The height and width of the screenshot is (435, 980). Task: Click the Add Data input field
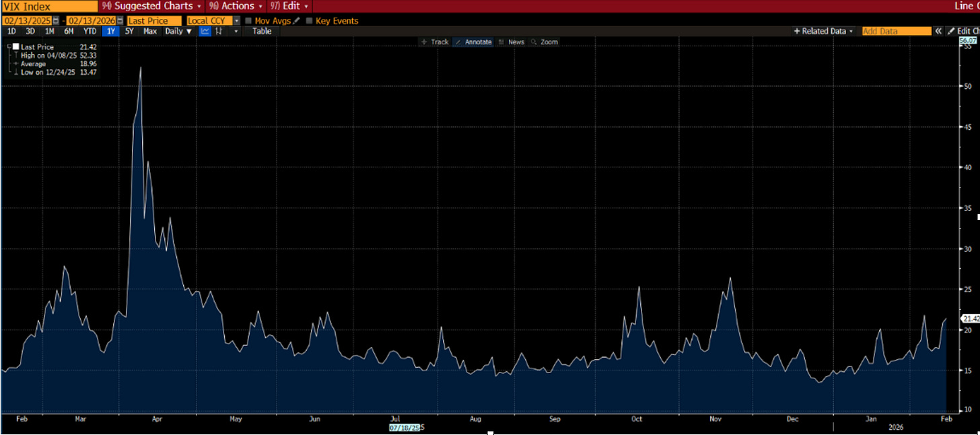(x=896, y=31)
